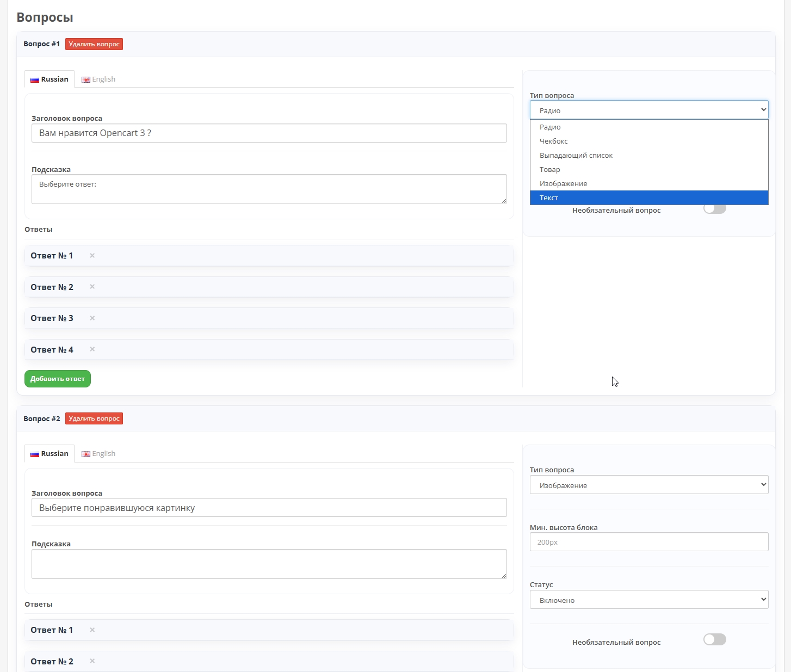Remove Answer No. 2 in question 1
Viewport: 791px width, 672px height.
click(92, 287)
